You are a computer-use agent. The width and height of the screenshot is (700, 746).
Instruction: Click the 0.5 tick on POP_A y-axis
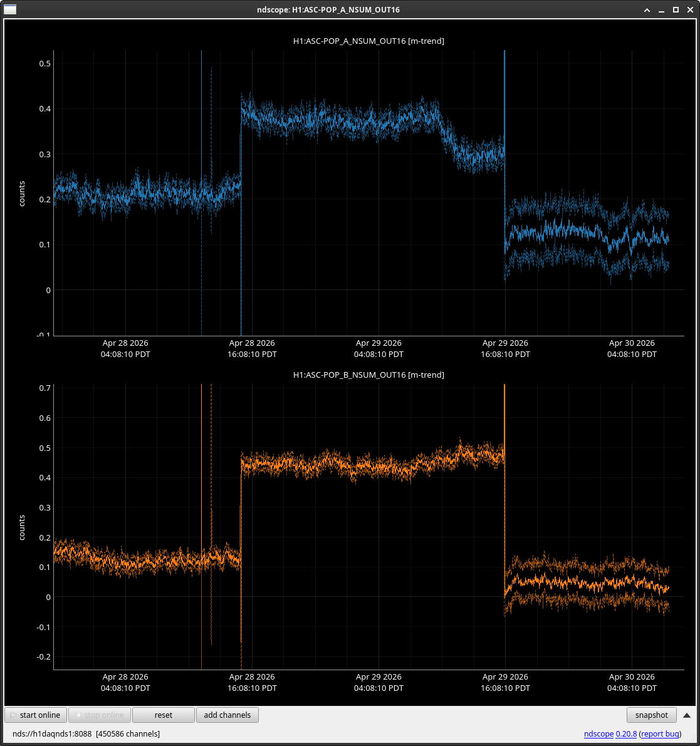click(x=44, y=64)
